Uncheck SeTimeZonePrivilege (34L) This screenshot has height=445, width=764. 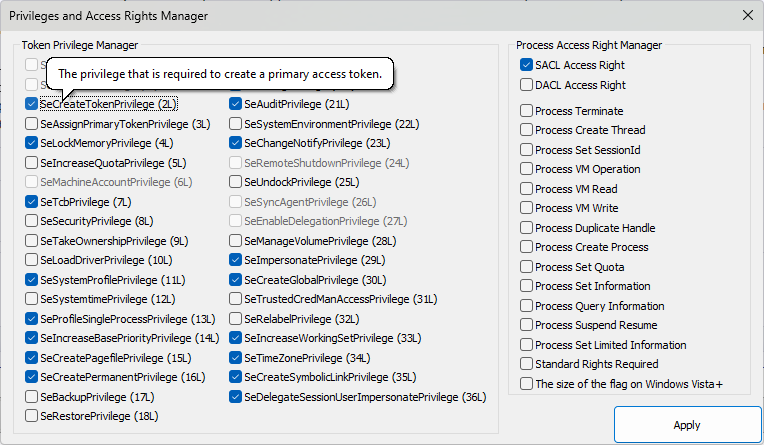tap(236, 358)
